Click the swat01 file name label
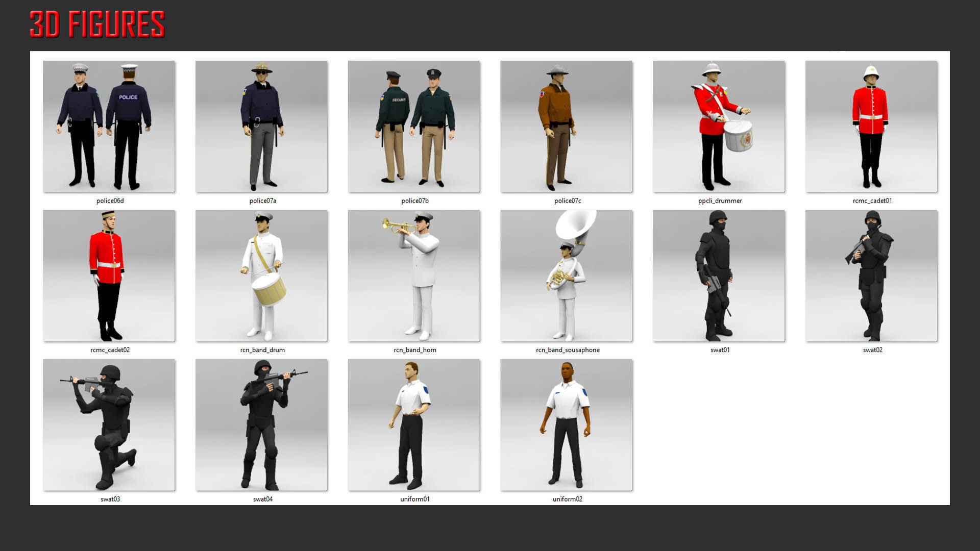Screen dimensions: 980x551 click(720, 350)
